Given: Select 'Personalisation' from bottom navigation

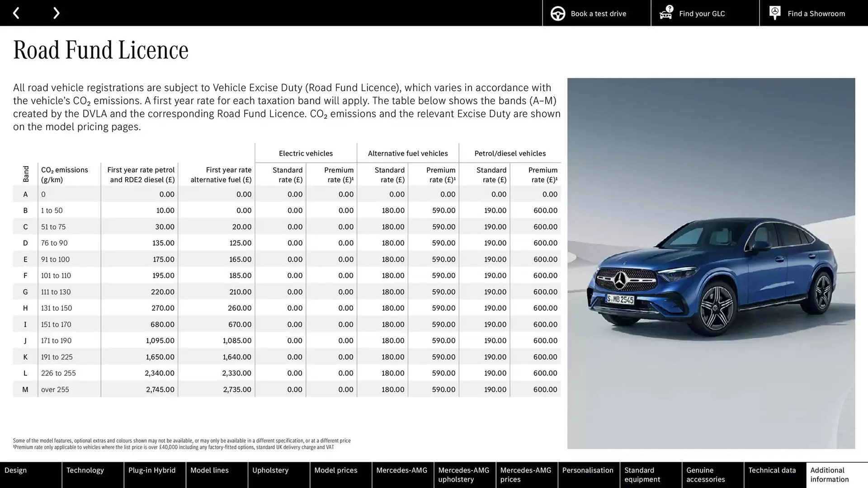Looking at the screenshot, I should click(x=588, y=470).
